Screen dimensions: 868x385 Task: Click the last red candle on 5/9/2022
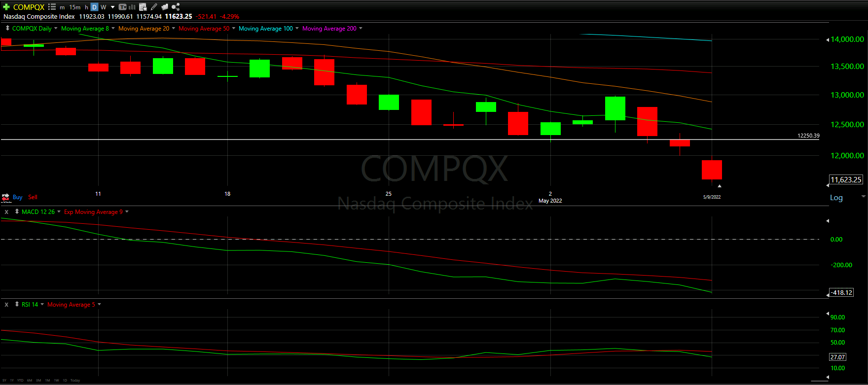pos(712,170)
